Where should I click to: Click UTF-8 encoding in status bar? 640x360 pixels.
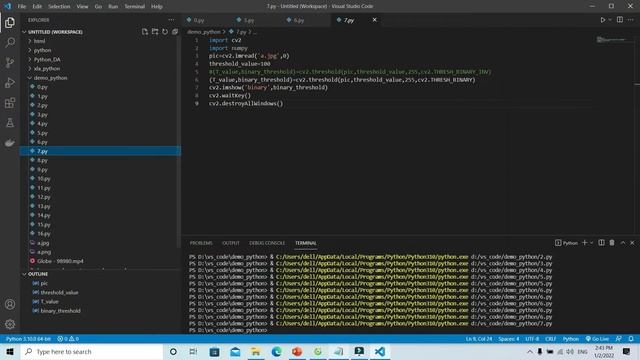(x=532, y=339)
